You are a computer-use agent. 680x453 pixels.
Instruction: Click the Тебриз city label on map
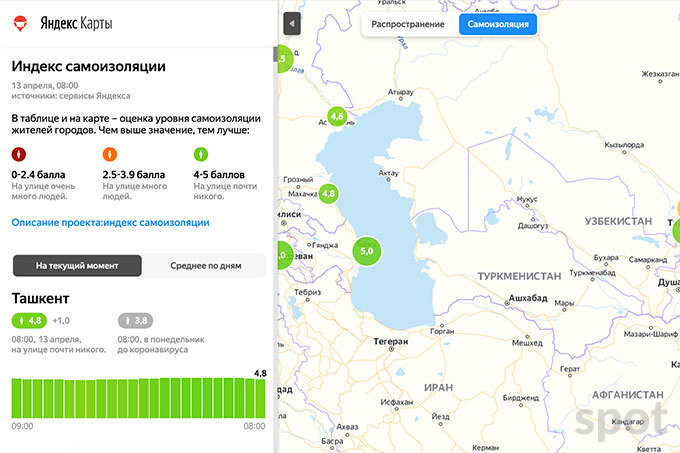pos(307,292)
